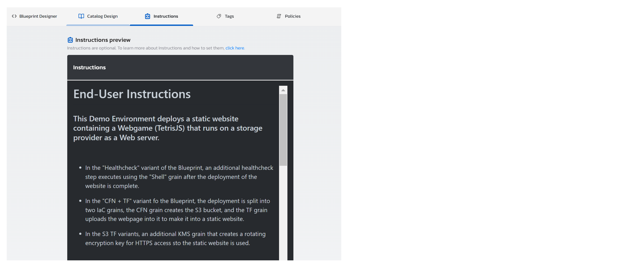This screenshot has height=268, width=644.
Task: Open the Catalog Design tab
Action: click(102, 16)
